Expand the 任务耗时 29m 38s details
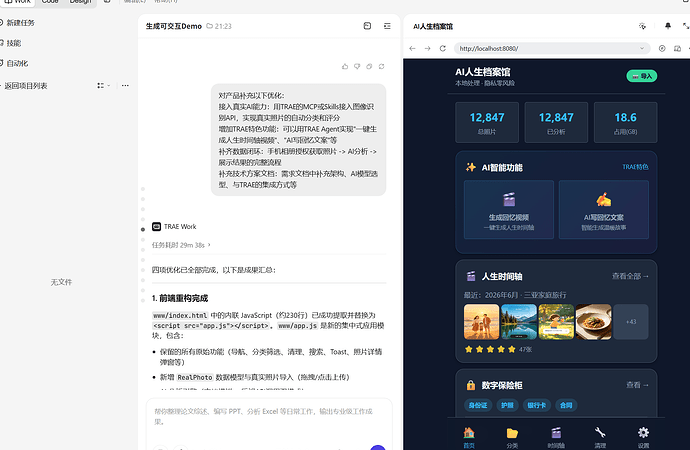This screenshot has height=450, width=690. pos(181,245)
